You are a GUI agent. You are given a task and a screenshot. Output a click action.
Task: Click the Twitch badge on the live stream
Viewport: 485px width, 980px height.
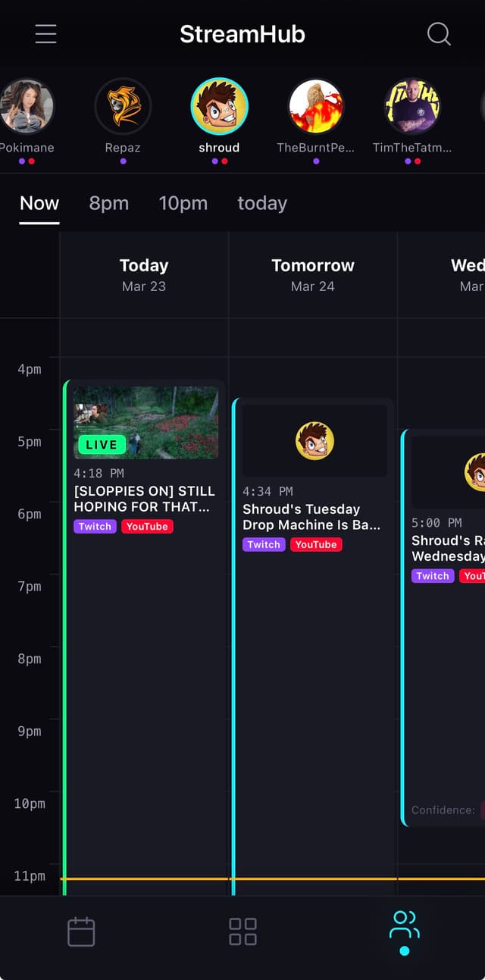pyautogui.click(x=94, y=526)
